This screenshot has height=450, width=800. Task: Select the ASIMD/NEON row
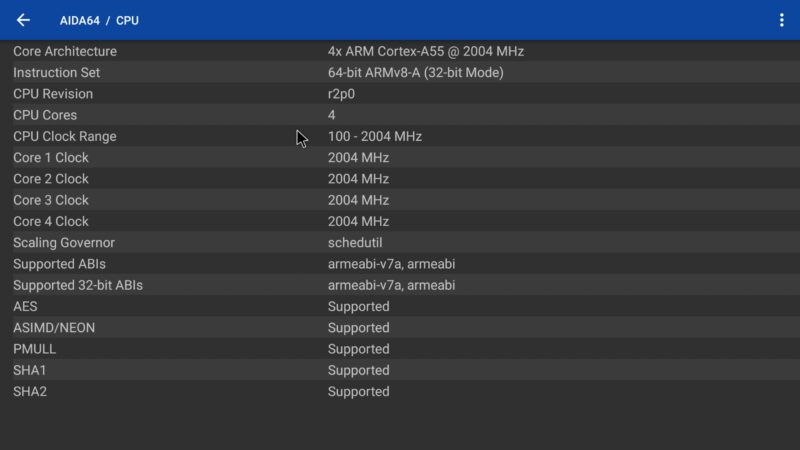[400, 328]
